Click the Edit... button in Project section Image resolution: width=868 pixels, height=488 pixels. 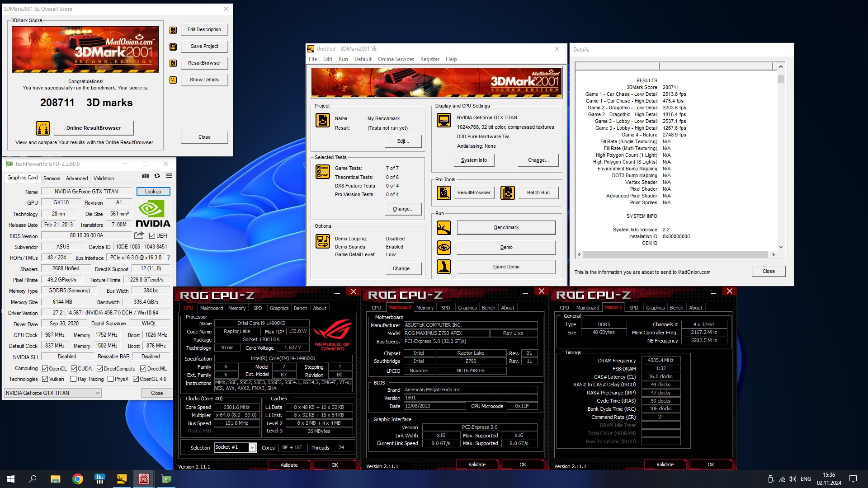coord(403,141)
